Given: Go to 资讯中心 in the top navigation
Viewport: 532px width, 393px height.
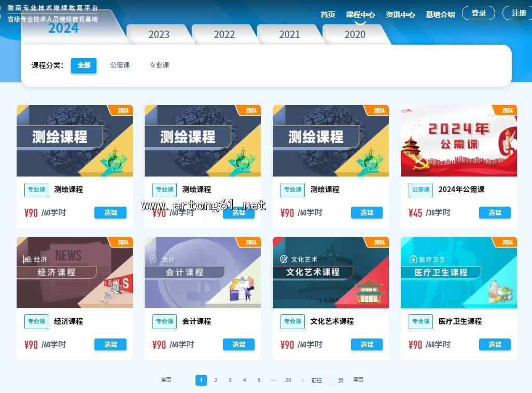Looking at the screenshot, I should [400, 15].
